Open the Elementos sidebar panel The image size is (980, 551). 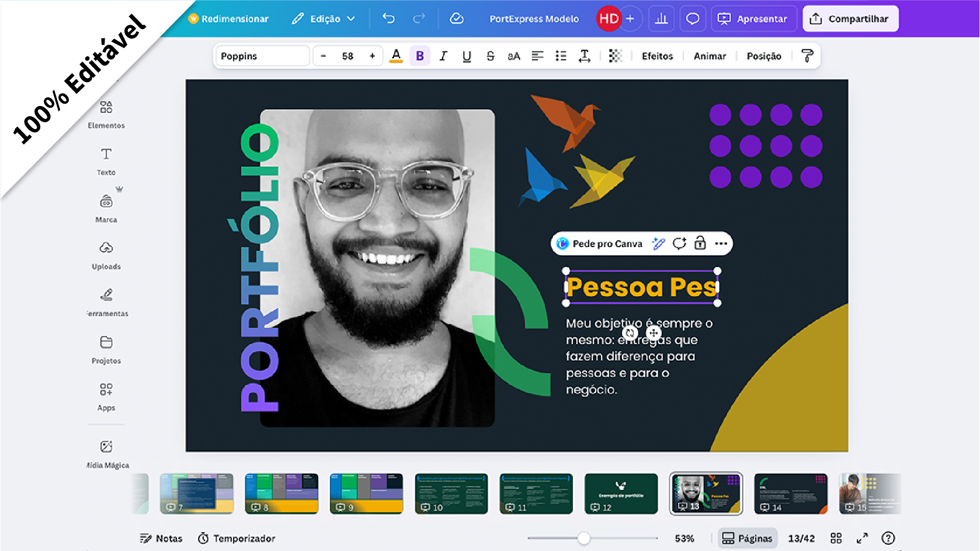pyautogui.click(x=106, y=114)
